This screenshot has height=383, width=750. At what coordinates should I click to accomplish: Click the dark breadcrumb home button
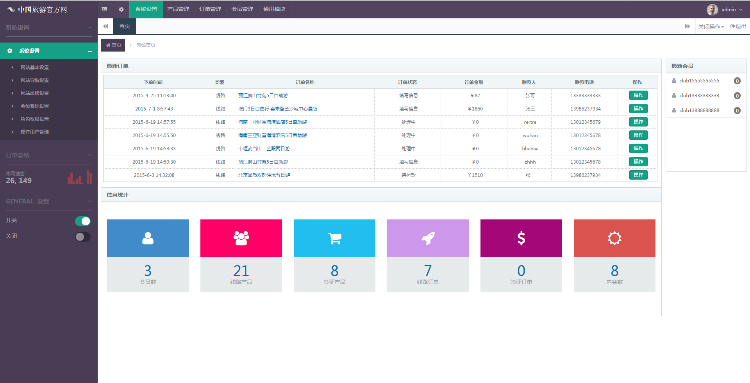(113, 45)
